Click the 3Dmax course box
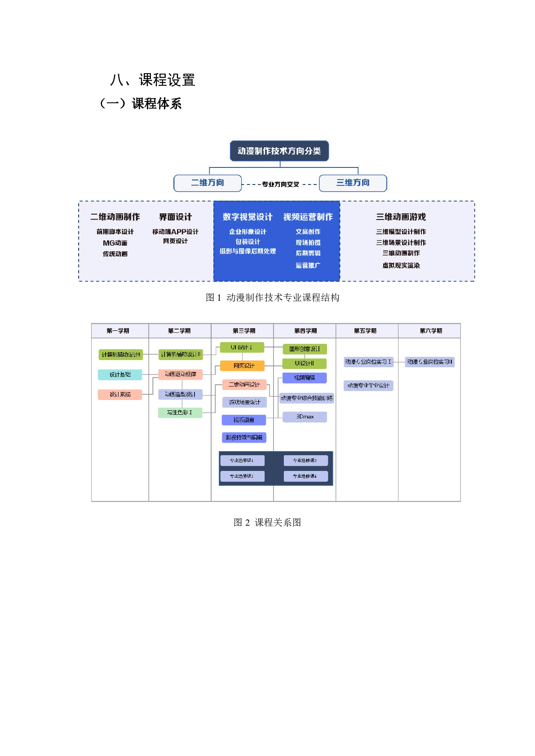The width and height of the screenshot is (535, 756). tap(305, 417)
